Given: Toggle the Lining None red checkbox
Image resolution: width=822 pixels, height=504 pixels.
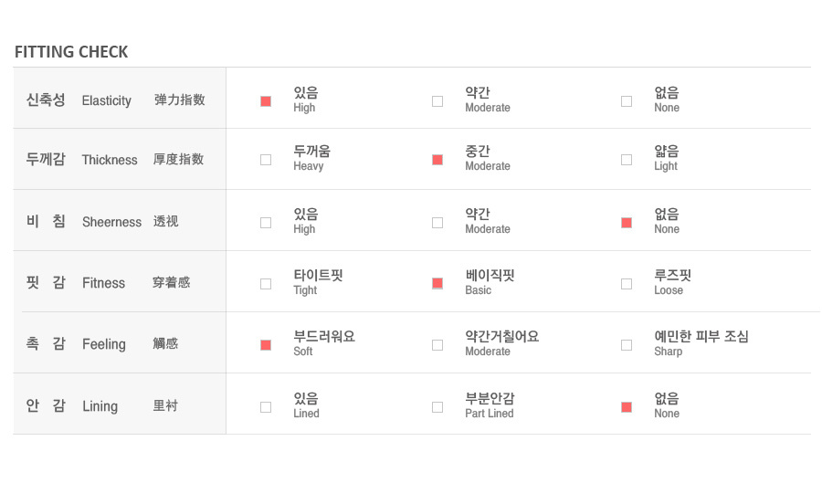Looking at the screenshot, I should point(626,407).
